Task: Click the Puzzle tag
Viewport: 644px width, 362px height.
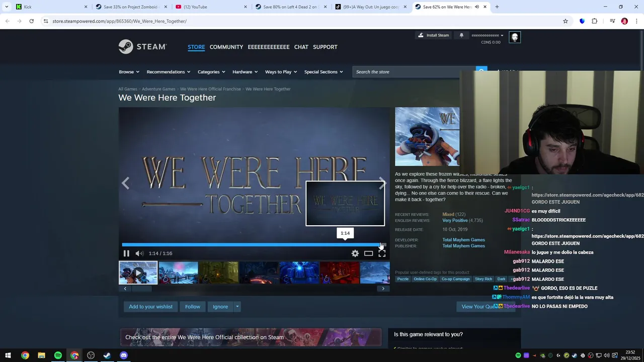Action: click(403, 279)
